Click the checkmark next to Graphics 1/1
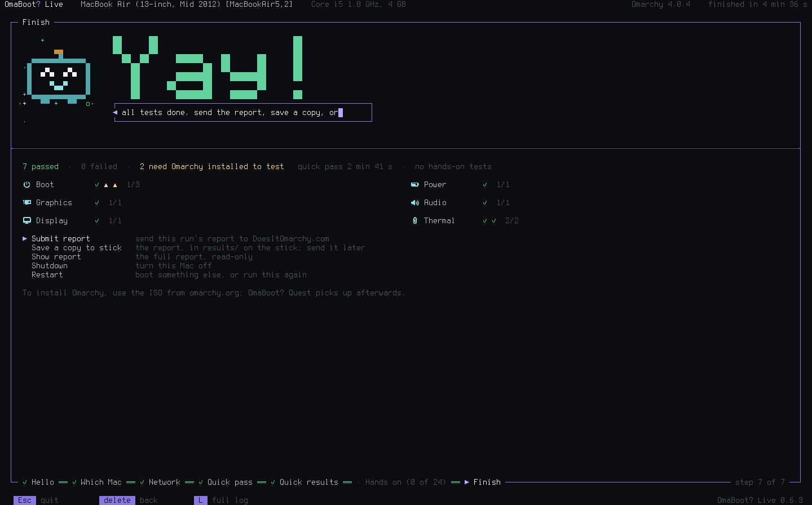This screenshot has width=812, height=505. point(97,202)
